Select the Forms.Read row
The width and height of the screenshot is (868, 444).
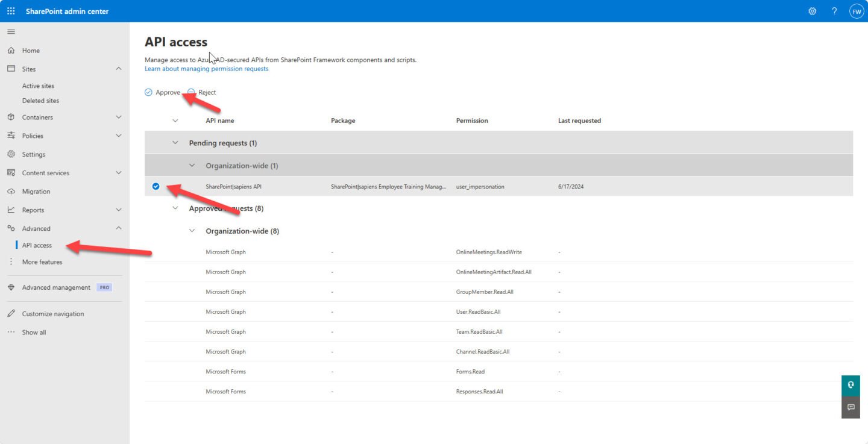tap(498, 371)
